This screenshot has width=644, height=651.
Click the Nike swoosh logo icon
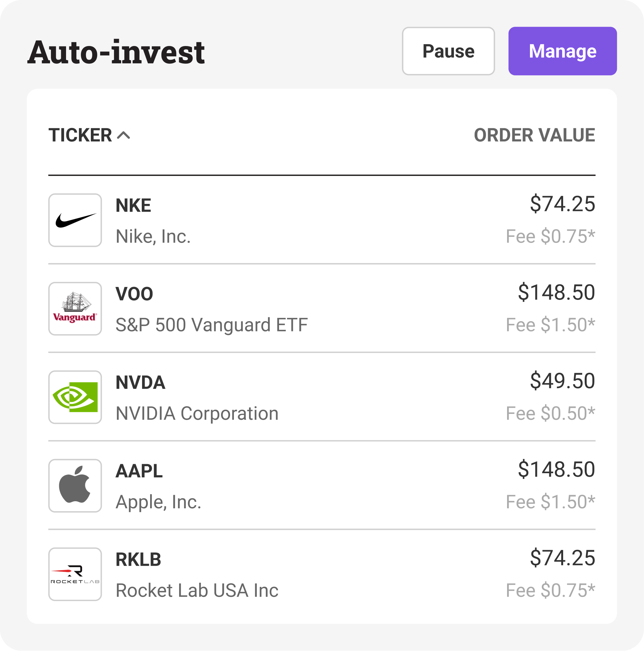(75, 220)
